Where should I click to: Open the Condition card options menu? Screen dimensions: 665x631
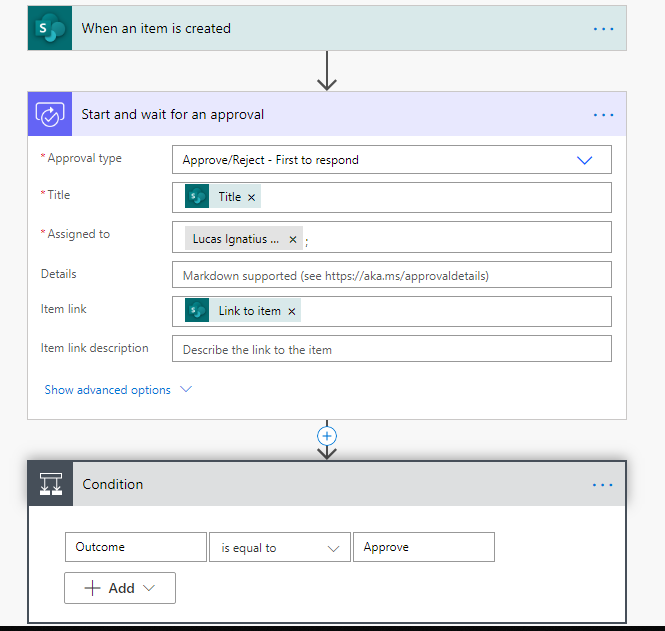tap(603, 485)
